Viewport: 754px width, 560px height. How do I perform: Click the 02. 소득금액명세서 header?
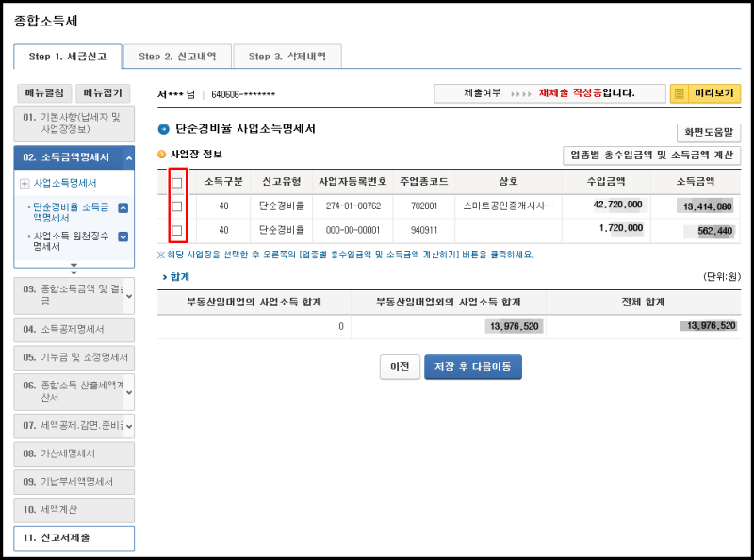68,157
